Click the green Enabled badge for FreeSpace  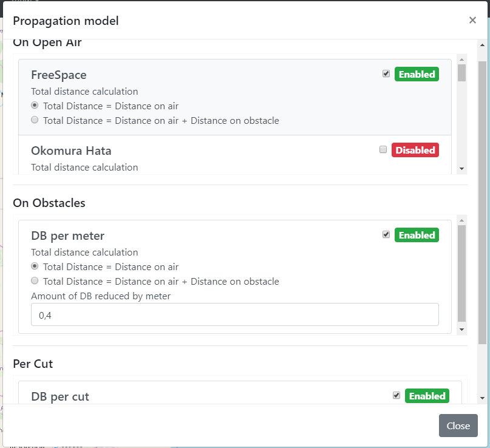click(x=417, y=74)
